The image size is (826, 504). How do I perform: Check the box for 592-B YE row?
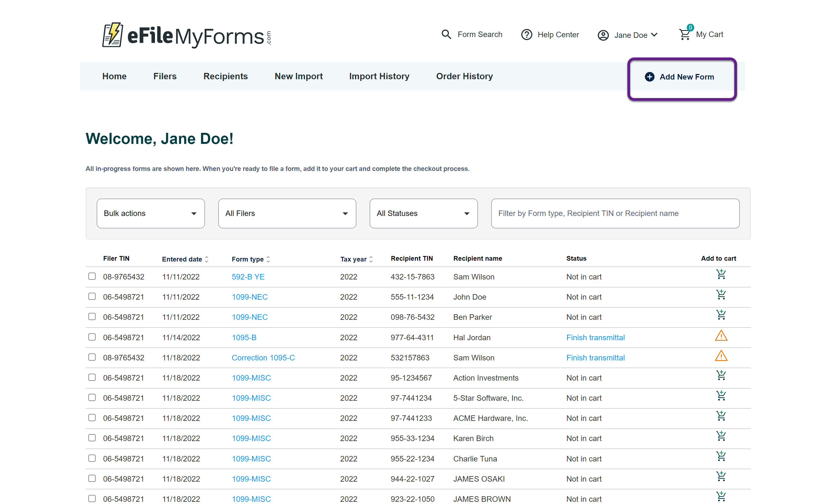tap(92, 276)
